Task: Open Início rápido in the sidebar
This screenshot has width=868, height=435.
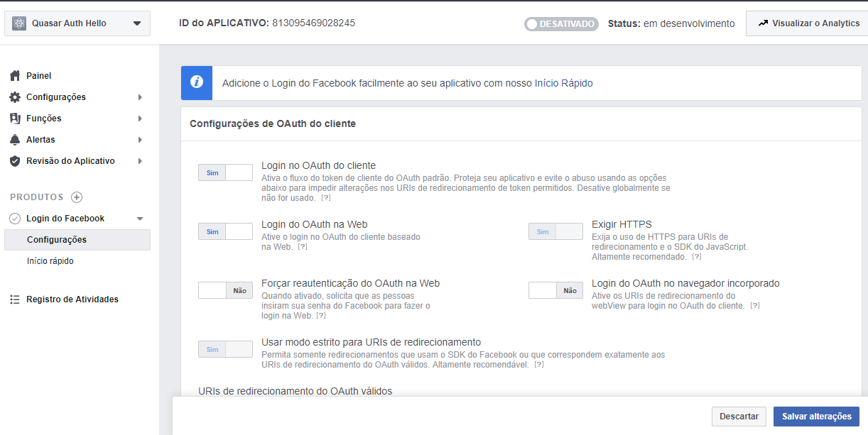Action: pos(50,261)
